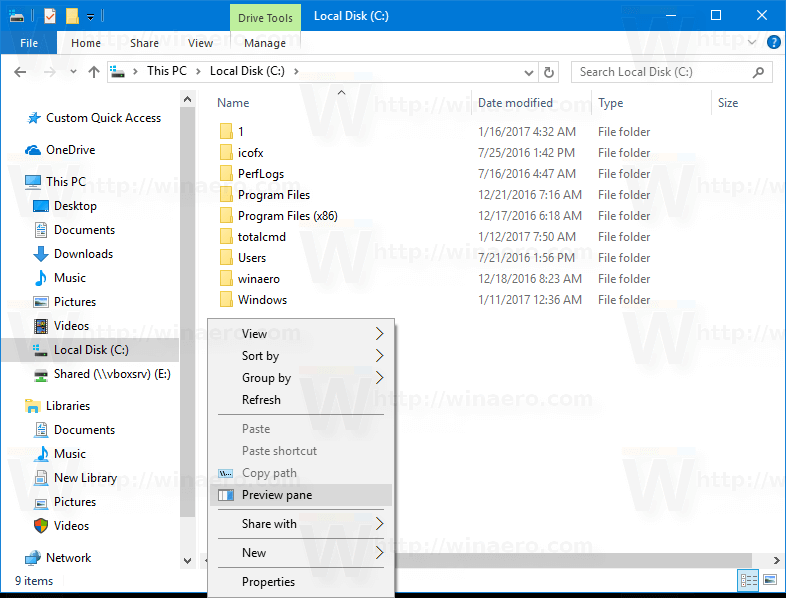Select the Drive Tools contextual tab
Image resolution: width=786 pixels, height=598 pixels.
[265, 18]
